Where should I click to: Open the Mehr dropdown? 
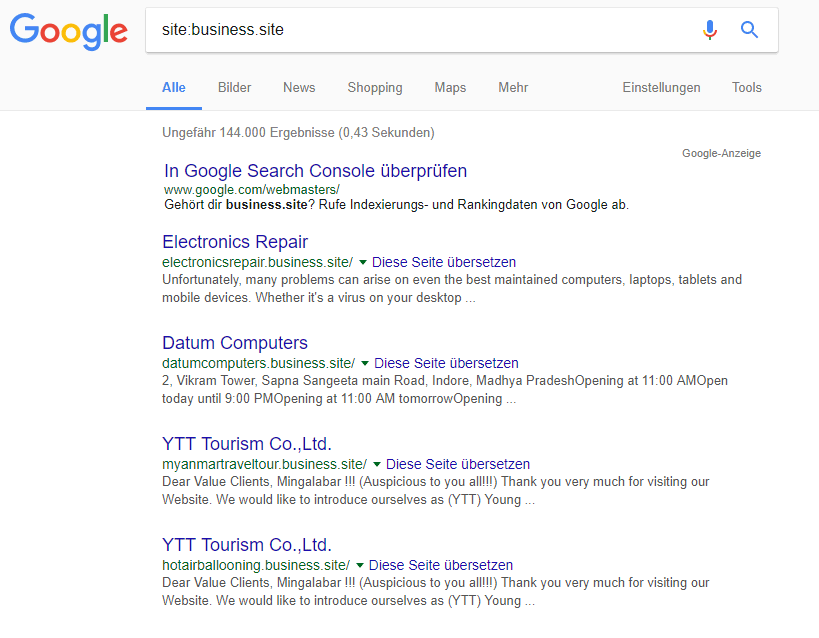[x=513, y=87]
